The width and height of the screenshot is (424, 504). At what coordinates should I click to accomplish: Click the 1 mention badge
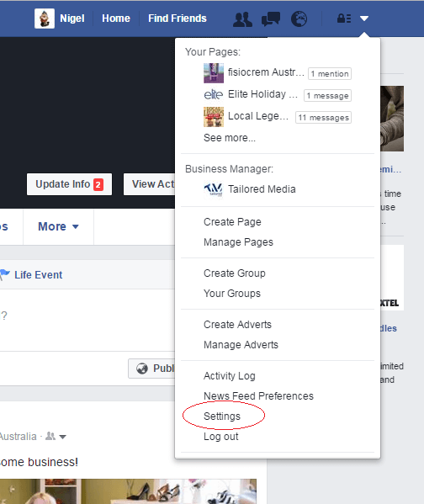330,73
